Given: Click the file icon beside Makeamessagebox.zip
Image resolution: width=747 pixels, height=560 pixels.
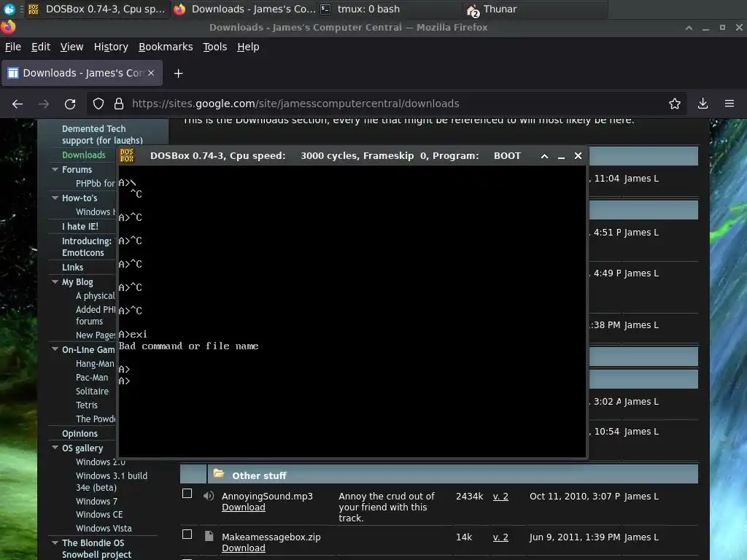Looking at the screenshot, I should 209,537.
